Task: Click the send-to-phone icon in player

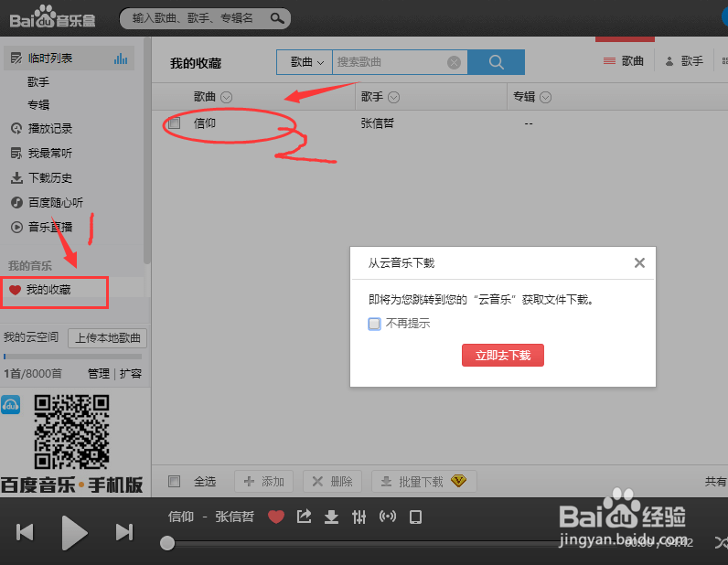Action: [x=415, y=517]
